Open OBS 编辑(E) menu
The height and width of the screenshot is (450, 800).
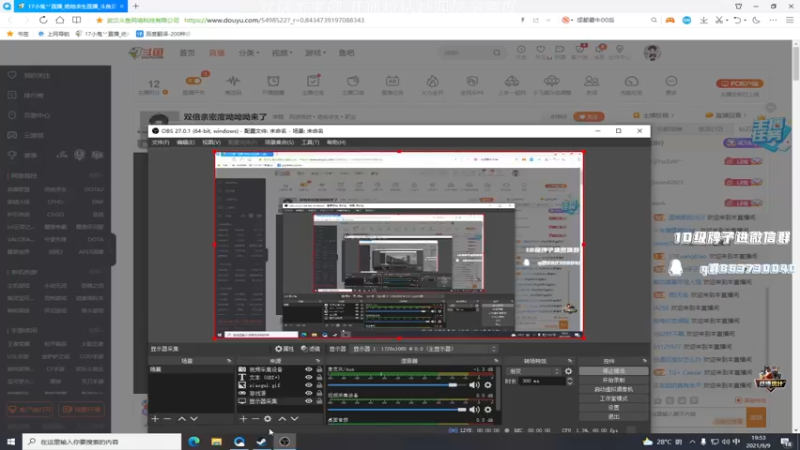[185, 142]
